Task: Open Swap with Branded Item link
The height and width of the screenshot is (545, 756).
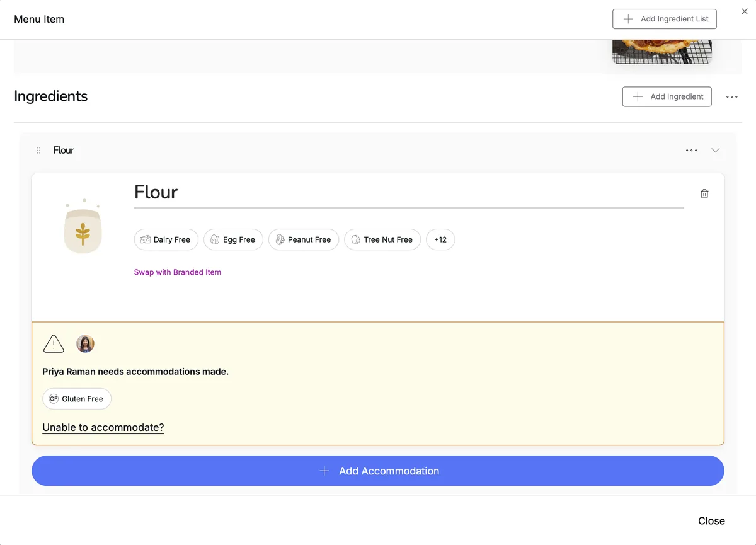Action: [178, 272]
